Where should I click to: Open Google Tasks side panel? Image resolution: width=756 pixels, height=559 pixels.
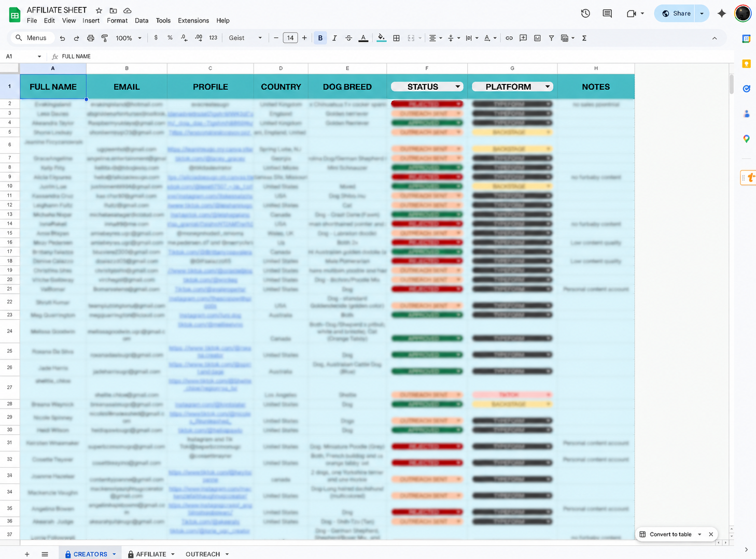coord(747,89)
